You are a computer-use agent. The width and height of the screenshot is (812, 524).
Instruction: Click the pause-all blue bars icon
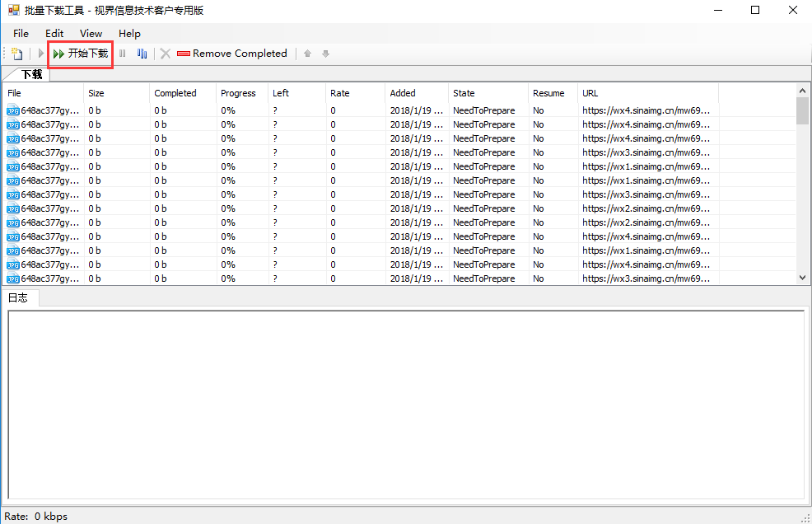point(142,54)
